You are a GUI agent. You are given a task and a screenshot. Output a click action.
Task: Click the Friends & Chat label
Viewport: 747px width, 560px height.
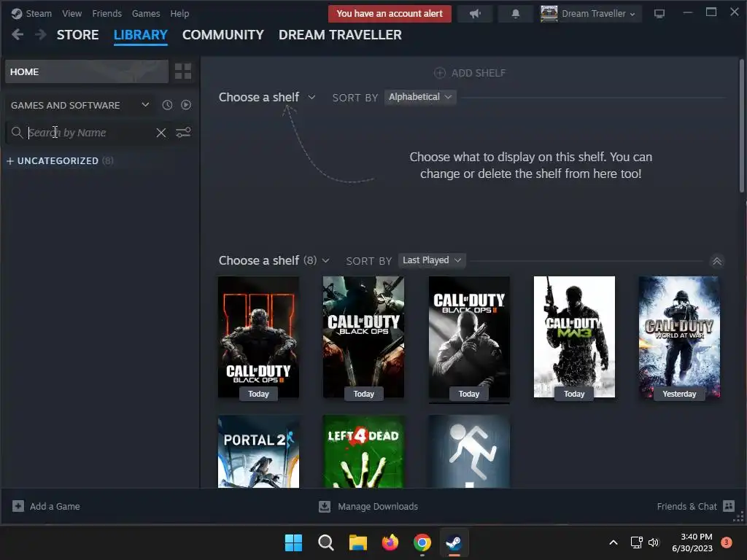coord(686,506)
